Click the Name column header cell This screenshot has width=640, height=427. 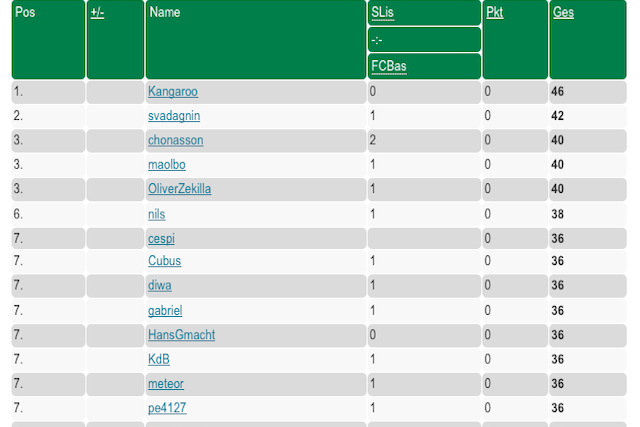[x=256, y=40]
